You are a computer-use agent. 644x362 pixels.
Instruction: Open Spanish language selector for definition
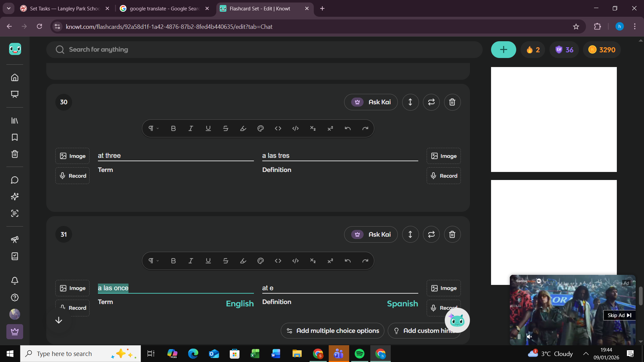pos(402,304)
